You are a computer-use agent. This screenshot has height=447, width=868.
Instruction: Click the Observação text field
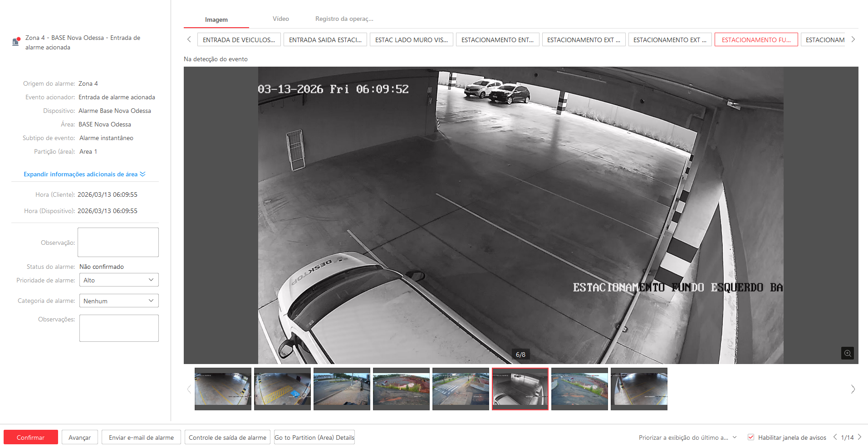(118, 242)
